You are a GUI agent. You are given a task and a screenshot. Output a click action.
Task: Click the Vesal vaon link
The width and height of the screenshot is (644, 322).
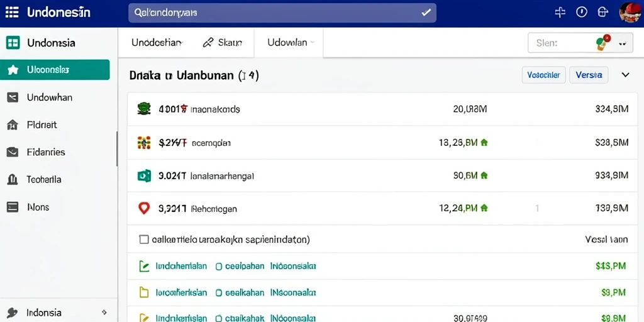[x=606, y=239]
